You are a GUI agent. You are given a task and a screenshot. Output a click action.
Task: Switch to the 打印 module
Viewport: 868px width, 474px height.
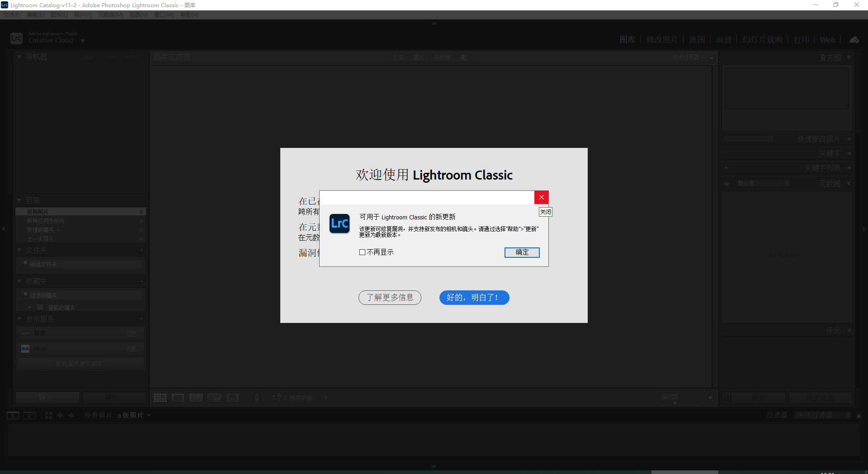(802, 40)
